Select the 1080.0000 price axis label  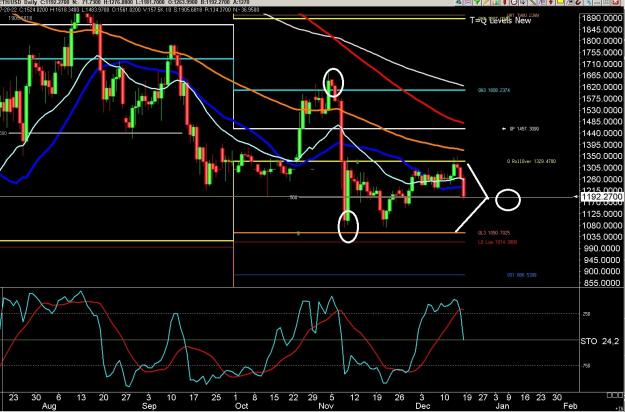tap(602, 226)
